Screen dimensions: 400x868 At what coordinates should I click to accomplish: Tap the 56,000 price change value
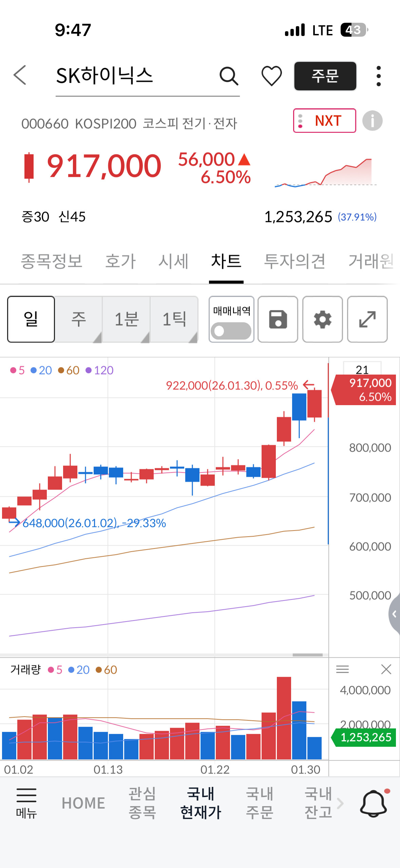(207, 159)
